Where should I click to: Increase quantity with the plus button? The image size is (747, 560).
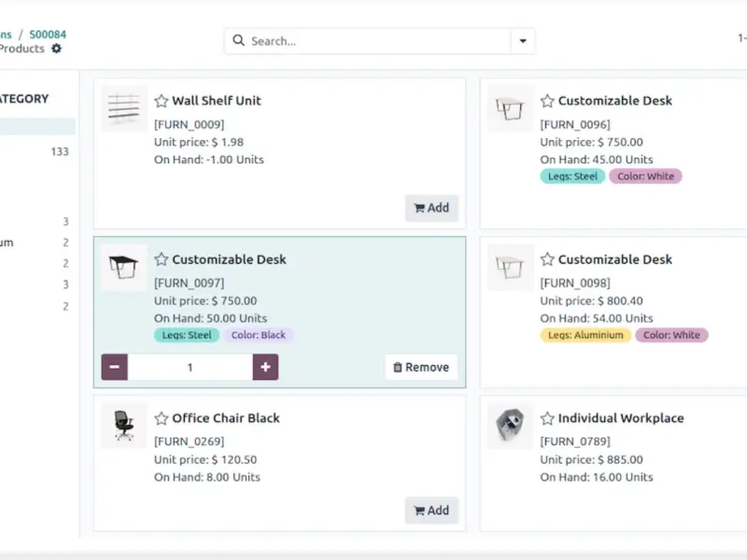[265, 367]
